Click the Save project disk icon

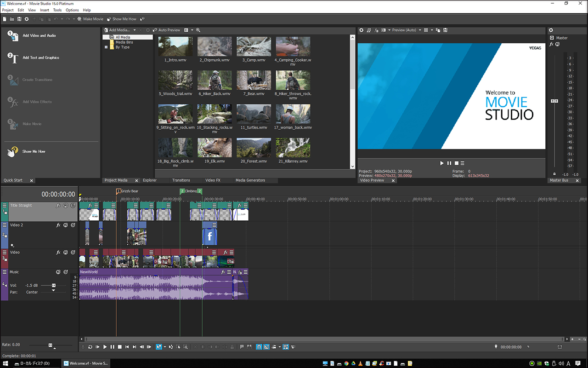[x=19, y=19]
